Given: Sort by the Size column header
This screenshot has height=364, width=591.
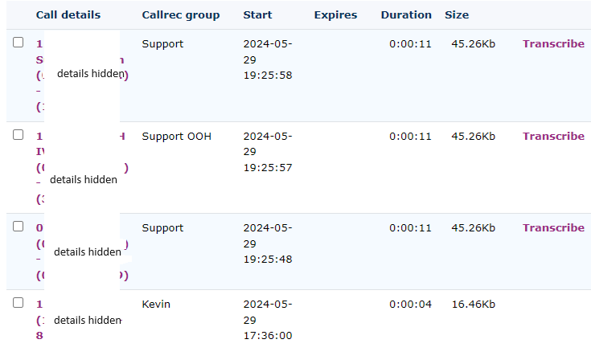Looking at the screenshot, I should (456, 15).
